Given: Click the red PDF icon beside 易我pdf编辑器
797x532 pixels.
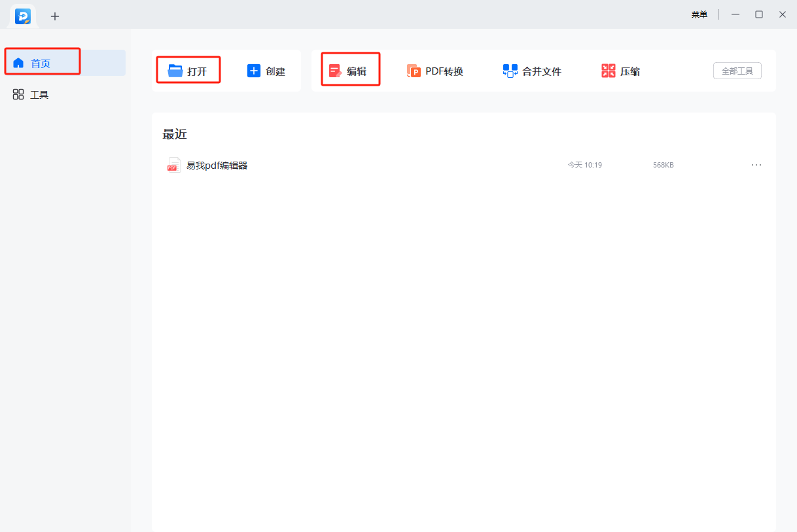Looking at the screenshot, I should tap(173, 165).
